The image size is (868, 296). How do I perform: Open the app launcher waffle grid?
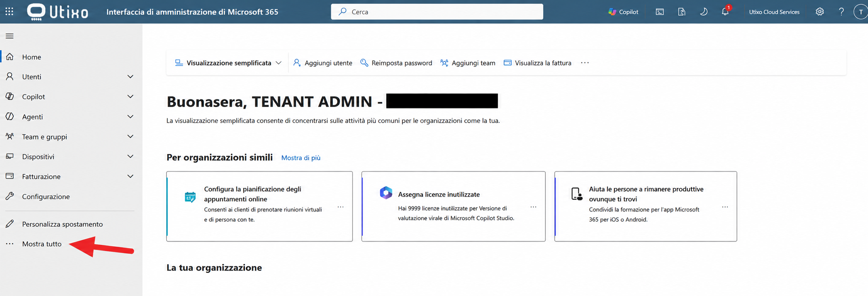click(x=9, y=12)
